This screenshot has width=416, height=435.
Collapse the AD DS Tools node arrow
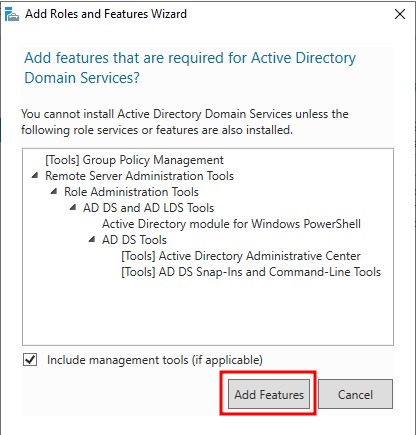pos(92,239)
